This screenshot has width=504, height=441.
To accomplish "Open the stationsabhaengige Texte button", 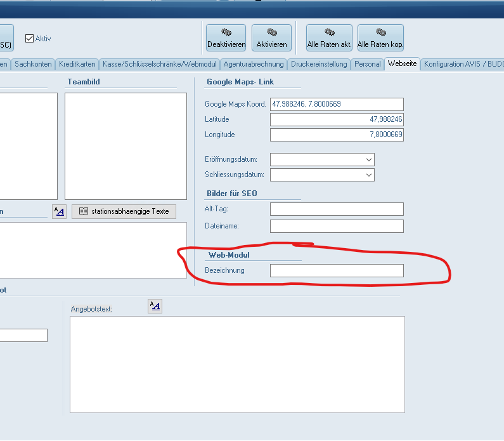I will (124, 211).
